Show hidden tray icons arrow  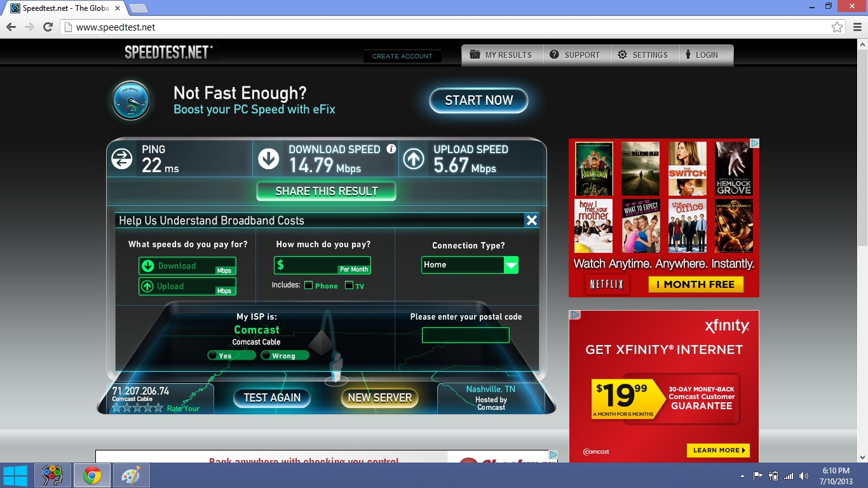[x=742, y=476]
